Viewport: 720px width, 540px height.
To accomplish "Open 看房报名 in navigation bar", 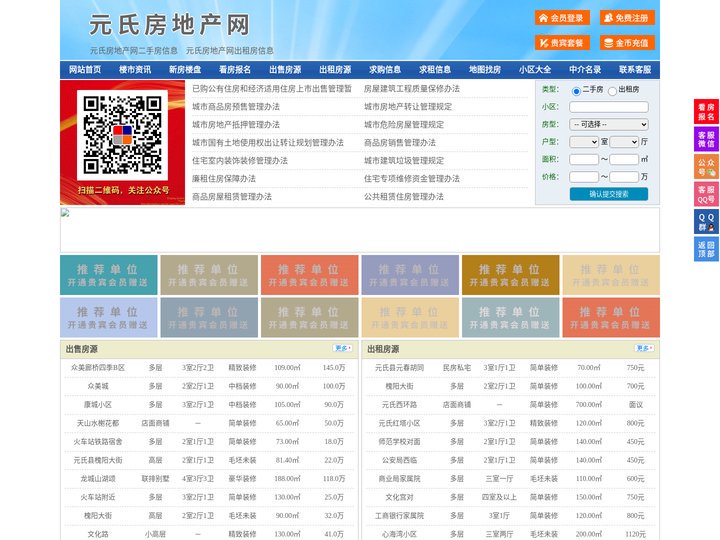I will [x=235, y=70].
